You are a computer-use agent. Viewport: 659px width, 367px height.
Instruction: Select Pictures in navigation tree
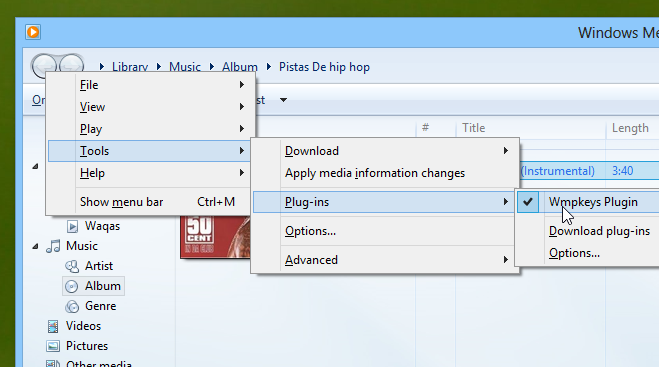click(x=87, y=346)
